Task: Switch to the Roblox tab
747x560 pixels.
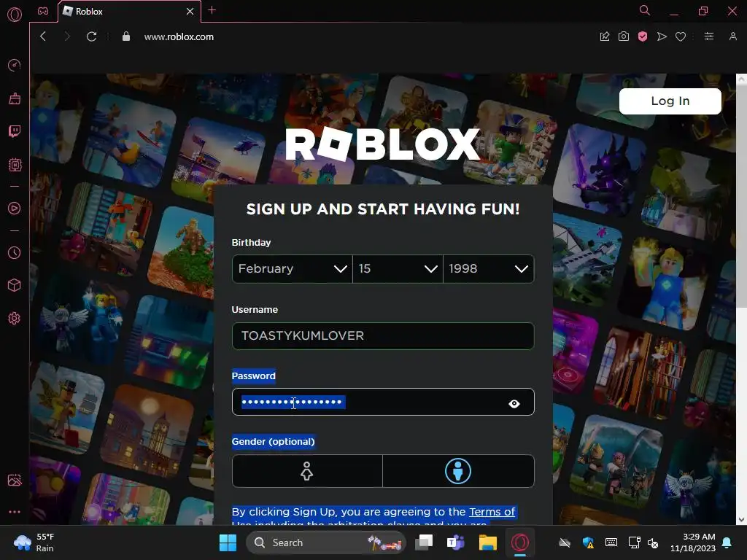Action: (130, 12)
